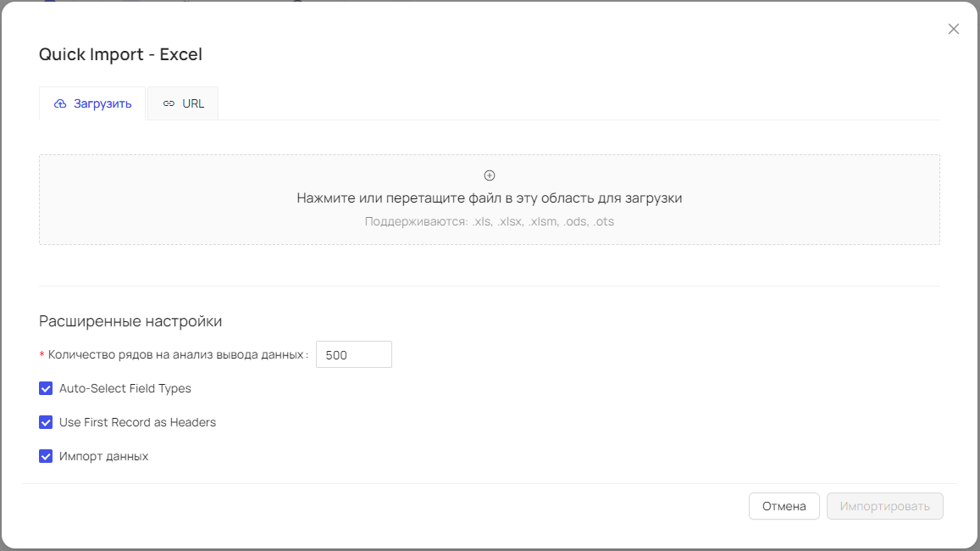
Task: Click the Use First Record as Headers label
Action: click(137, 422)
